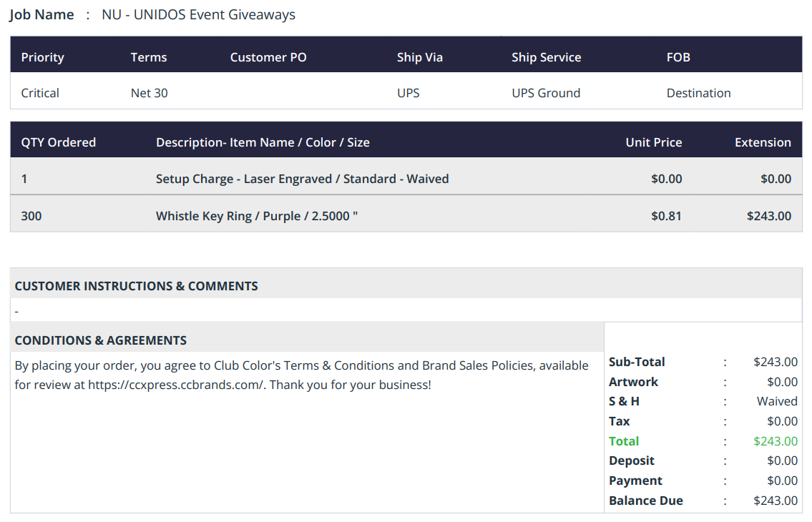Image resolution: width=812 pixels, height=522 pixels.
Task: Select the Critical priority value
Action: pos(40,93)
